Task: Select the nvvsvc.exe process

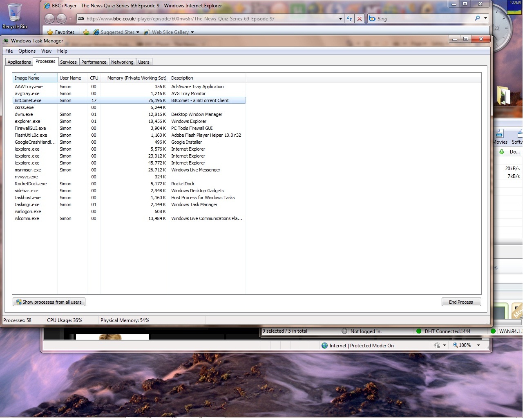Action: point(129,177)
